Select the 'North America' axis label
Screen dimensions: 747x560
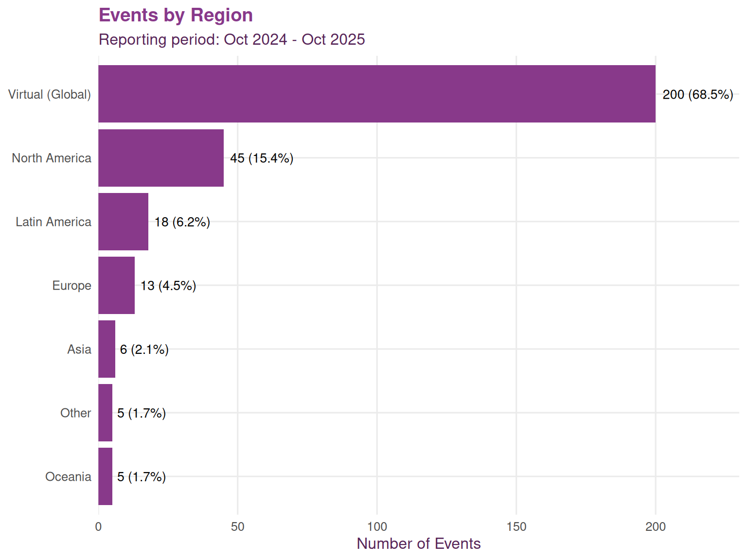pyautogui.click(x=52, y=158)
